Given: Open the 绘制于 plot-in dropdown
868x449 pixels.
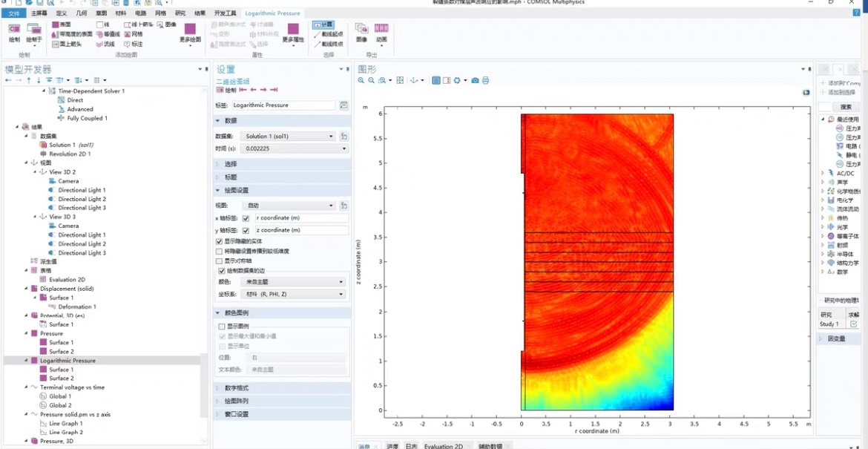Looking at the screenshot, I should pos(34,33).
